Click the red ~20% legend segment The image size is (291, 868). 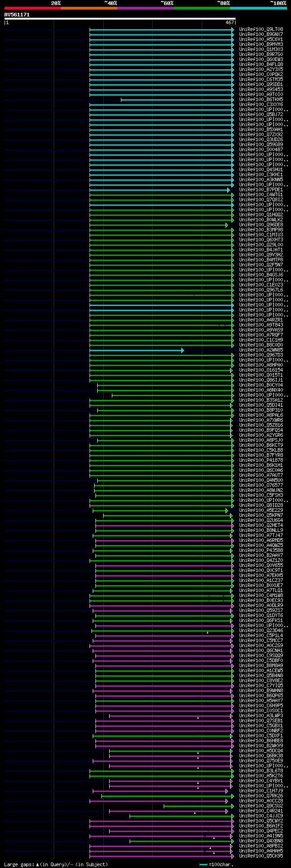coord(33,8)
